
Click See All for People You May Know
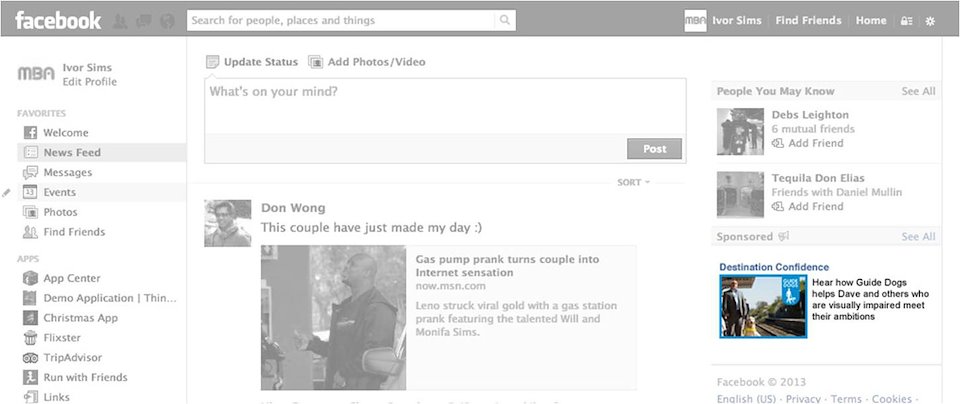(x=918, y=91)
